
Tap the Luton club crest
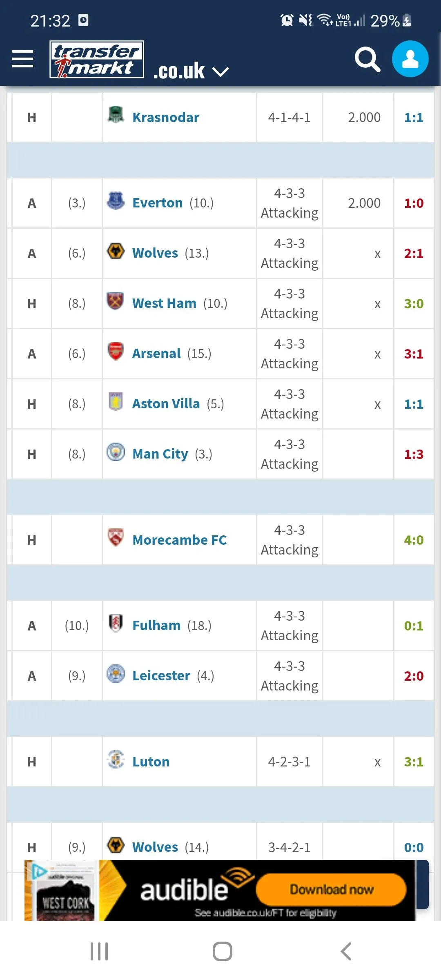116,759
